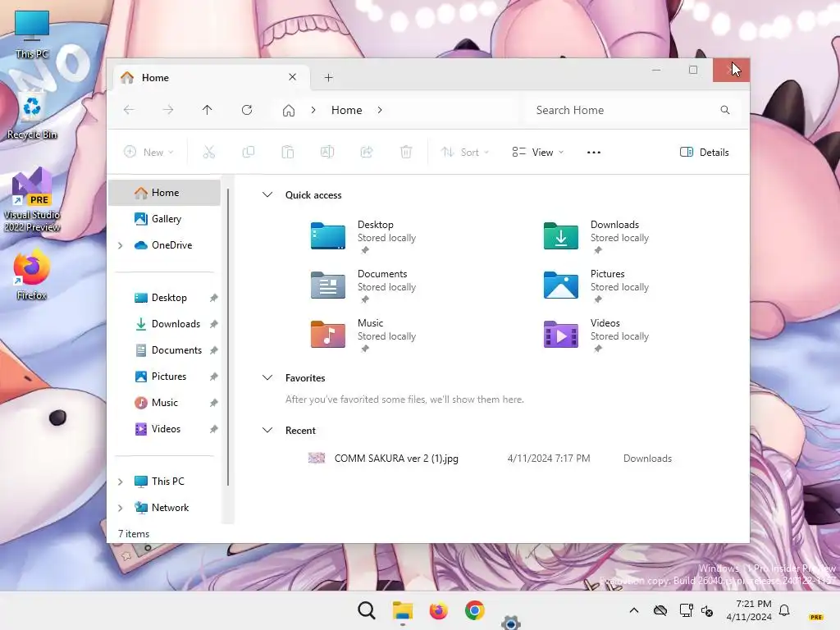This screenshot has width=840, height=630.
Task: Open Windows Search from taskbar
Action: tap(367, 610)
